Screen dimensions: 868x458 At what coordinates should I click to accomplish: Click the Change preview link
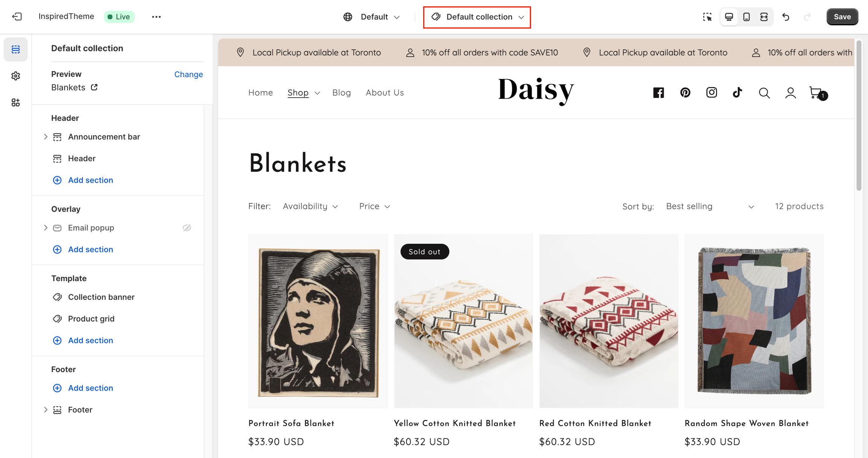pyautogui.click(x=188, y=74)
